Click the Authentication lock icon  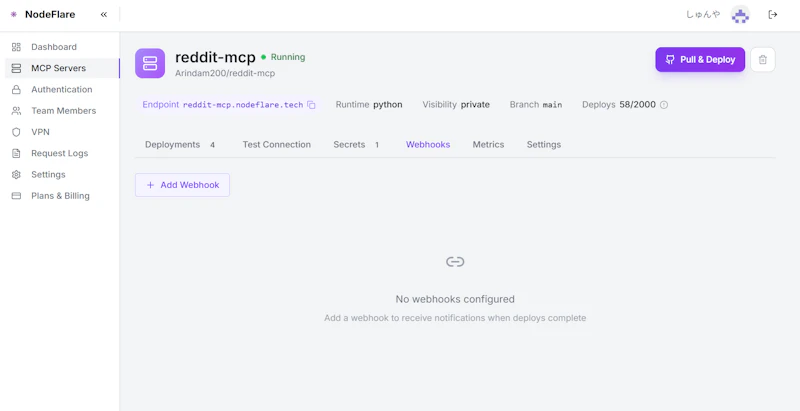[x=16, y=90]
